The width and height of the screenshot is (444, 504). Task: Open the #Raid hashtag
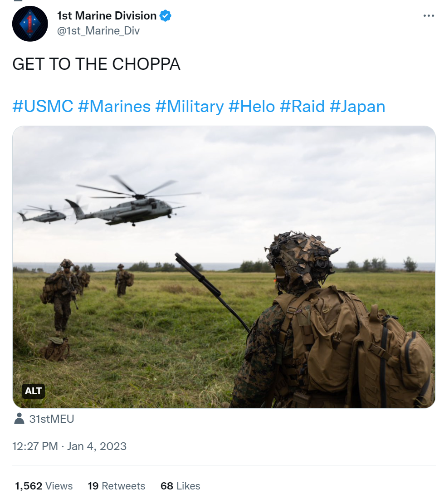coord(302,107)
